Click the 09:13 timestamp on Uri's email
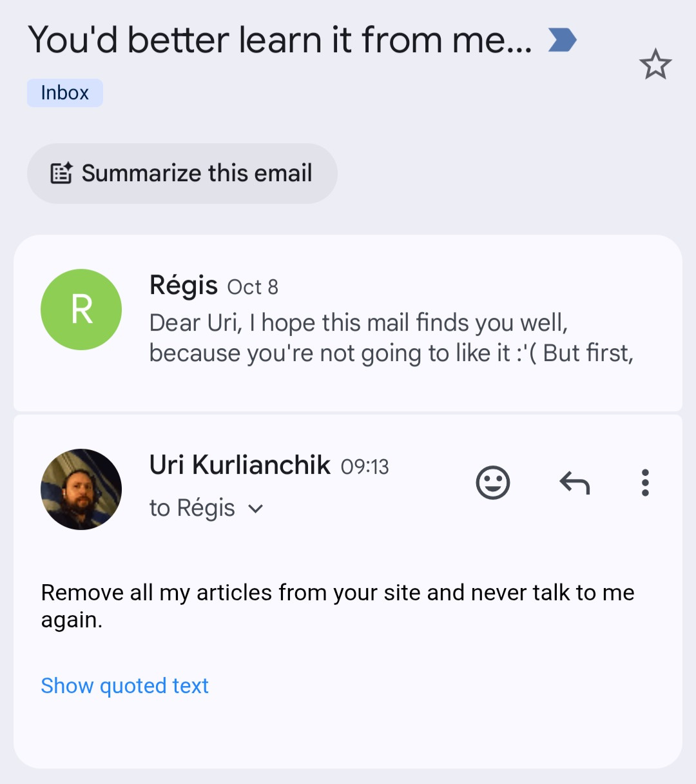 click(x=365, y=465)
